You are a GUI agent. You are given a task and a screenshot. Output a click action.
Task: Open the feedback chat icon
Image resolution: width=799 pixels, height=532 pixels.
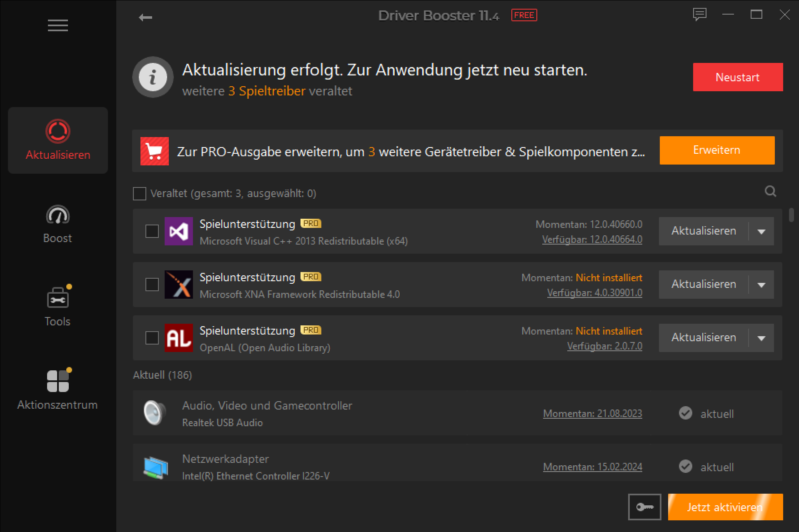[699, 15]
